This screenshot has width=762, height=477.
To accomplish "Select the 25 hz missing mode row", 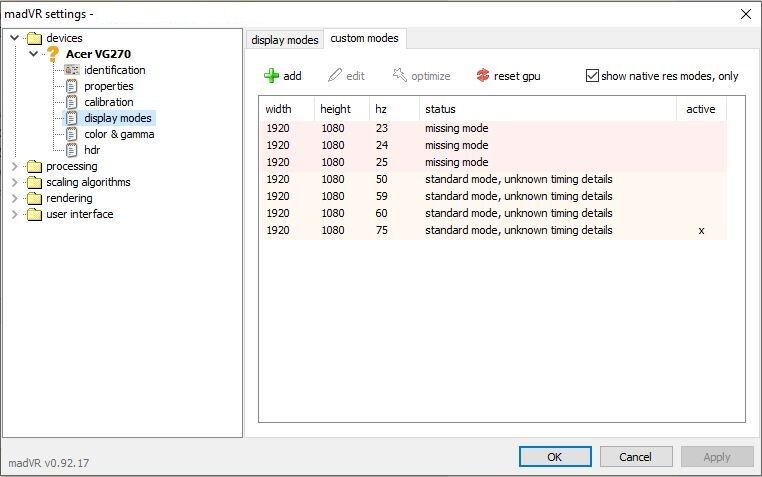I will (x=493, y=162).
